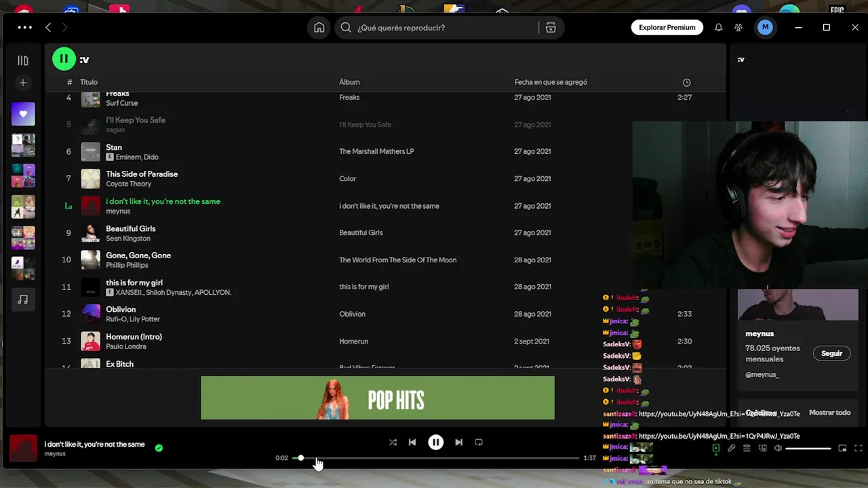Open meynus link under playing song title
The image size is (868, 488).
(x=55, y=454)
